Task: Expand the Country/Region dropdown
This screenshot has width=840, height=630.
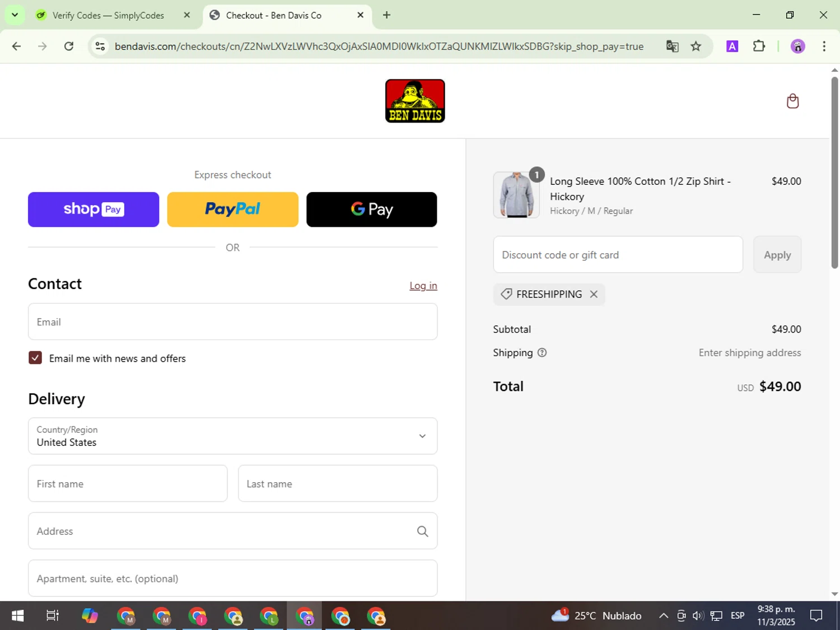Action: point(232,436)
